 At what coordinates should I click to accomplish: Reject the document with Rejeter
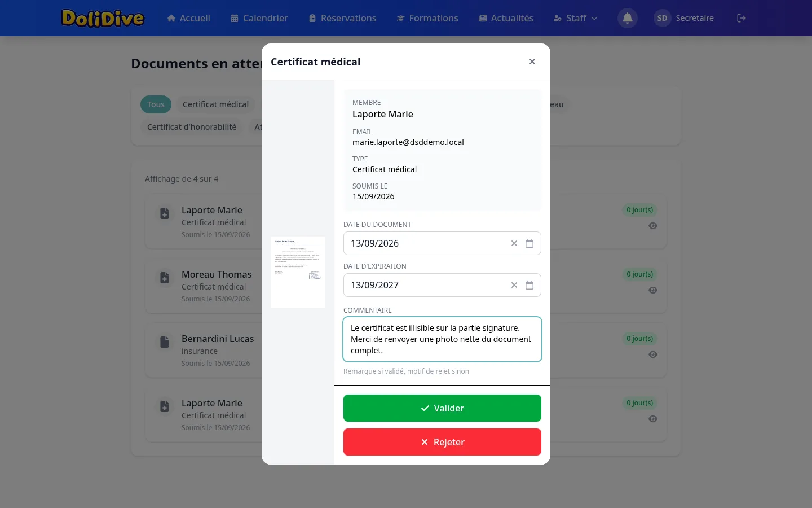coord(442,442)
